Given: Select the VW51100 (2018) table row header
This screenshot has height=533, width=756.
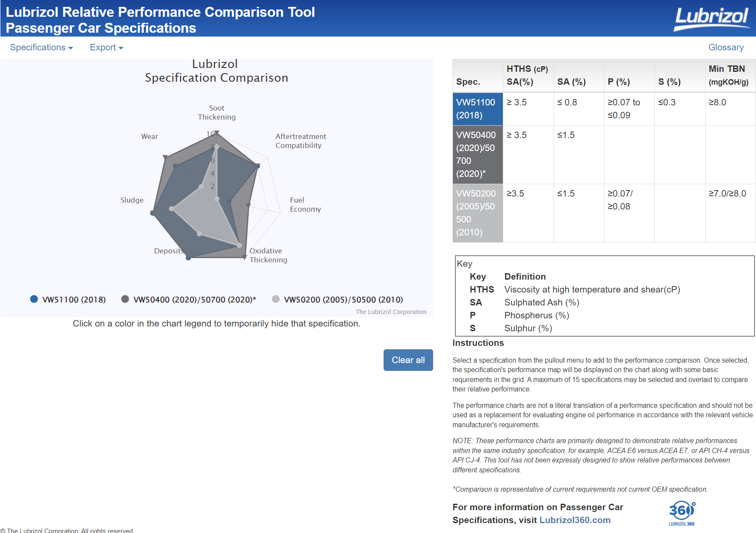Looking at the screenshot, I should coord(478,109).
